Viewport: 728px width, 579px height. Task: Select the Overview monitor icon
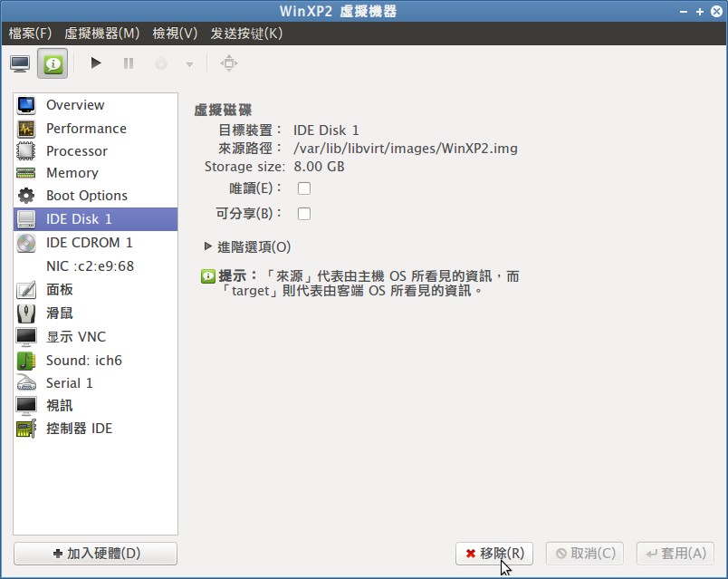[26, 105]
